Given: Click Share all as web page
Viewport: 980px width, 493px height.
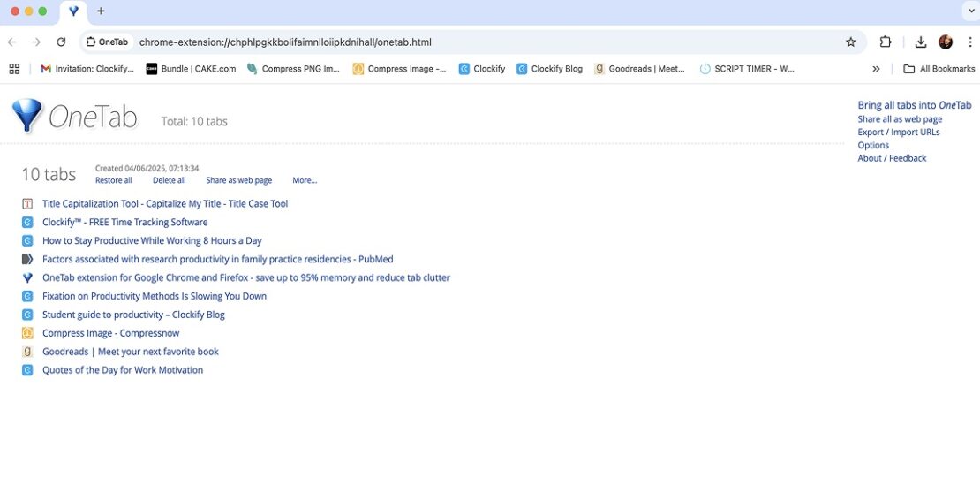Looking at the screenshot, I should click(x=900, y=119).
